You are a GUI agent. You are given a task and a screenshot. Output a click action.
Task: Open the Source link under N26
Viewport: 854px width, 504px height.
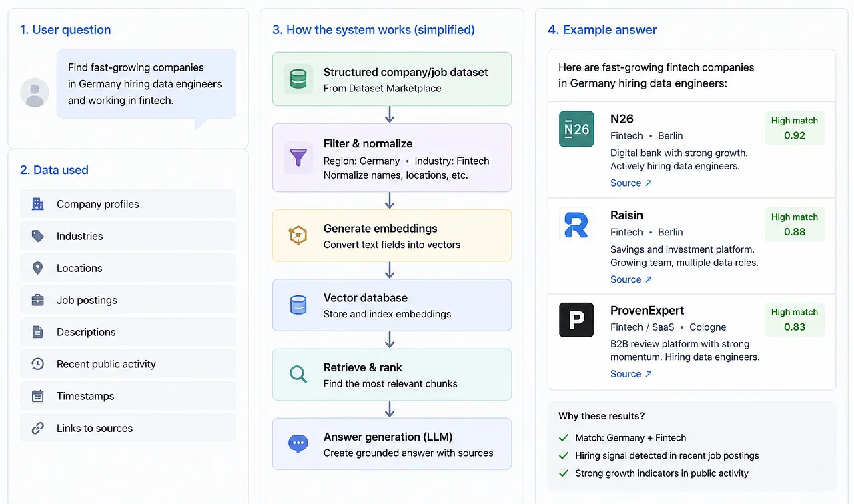point(631,183)
